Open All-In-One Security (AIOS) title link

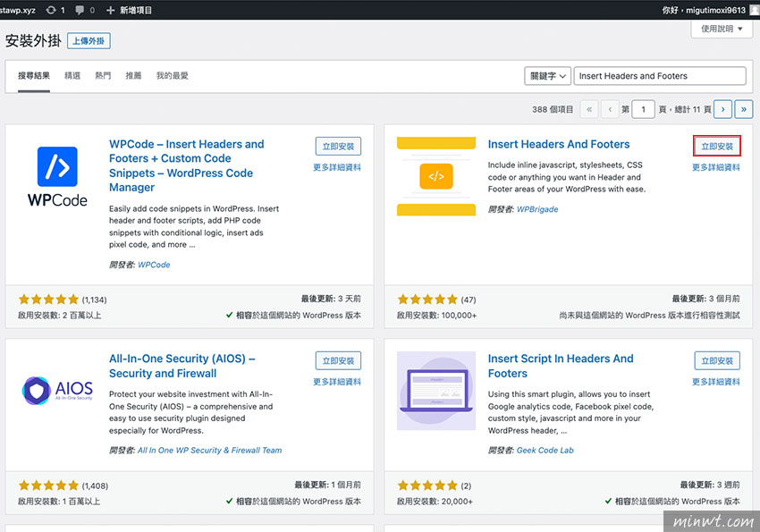click(182, 366)
